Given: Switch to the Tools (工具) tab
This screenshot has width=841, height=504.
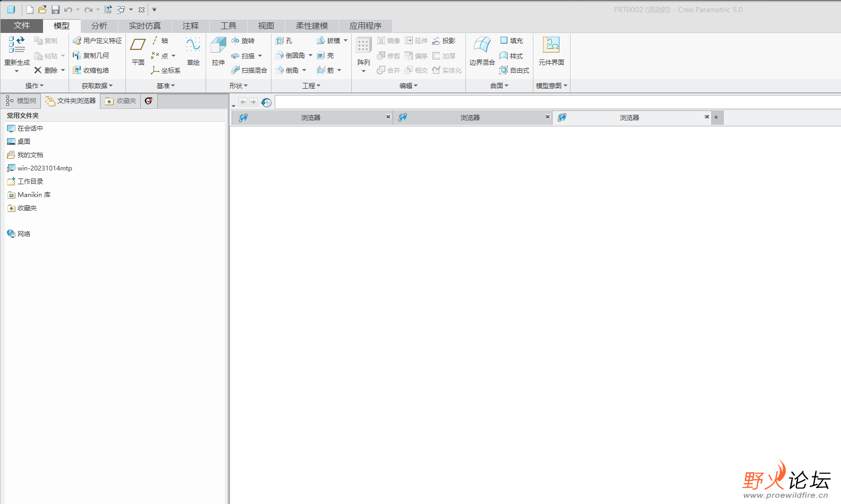Looking at the screenshot, I should 228,25.
